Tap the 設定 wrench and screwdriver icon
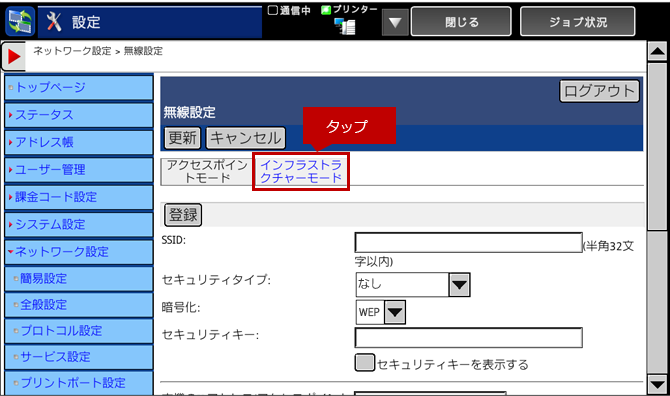 pos(54,21)
